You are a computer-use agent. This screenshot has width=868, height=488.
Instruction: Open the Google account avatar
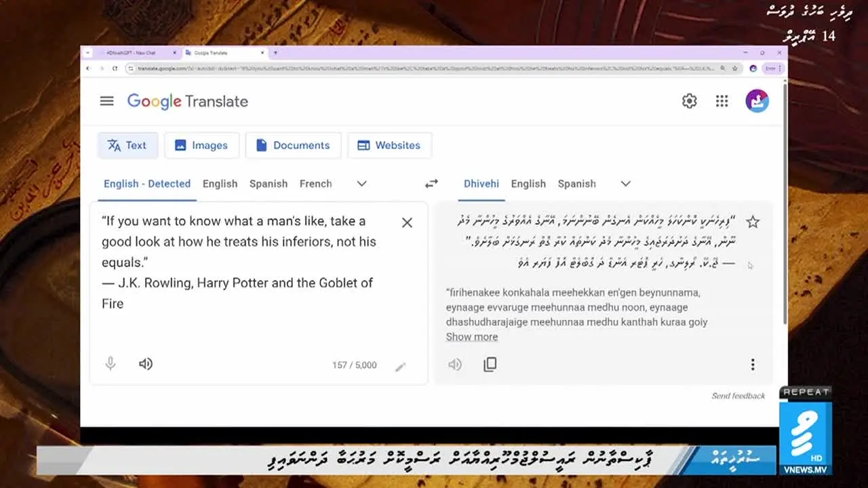[x=757, y=101]
